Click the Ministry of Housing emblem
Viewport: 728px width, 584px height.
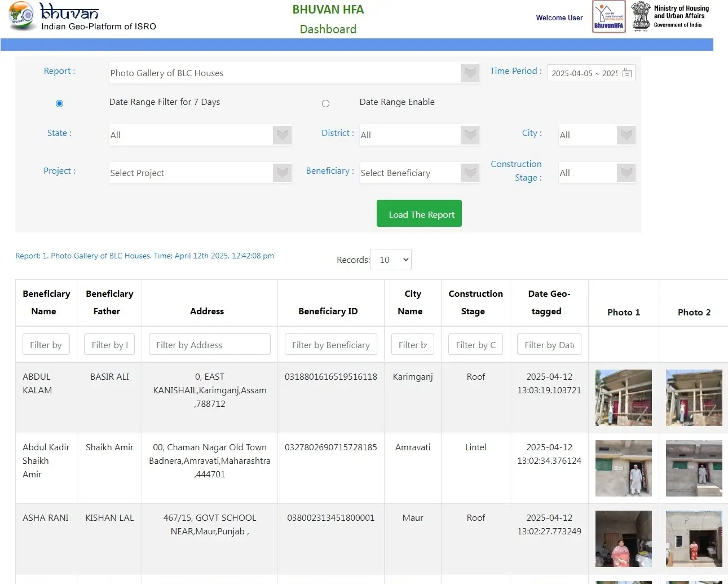pos(641,16)
